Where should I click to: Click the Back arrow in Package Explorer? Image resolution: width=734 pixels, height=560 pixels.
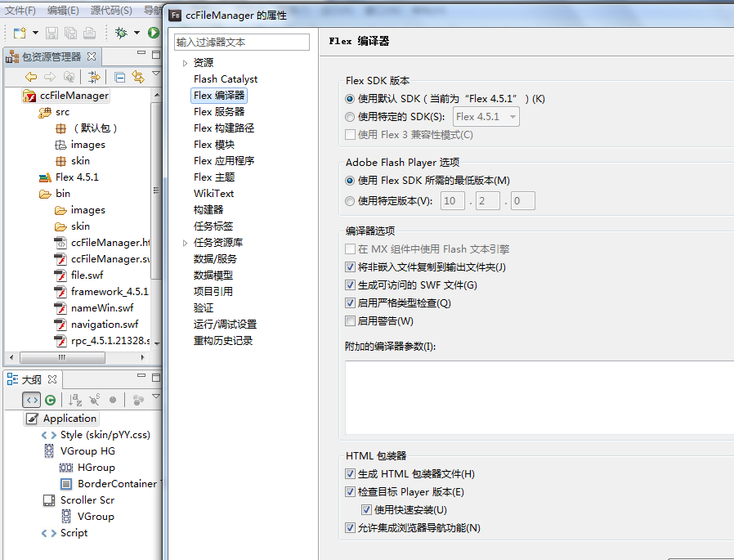(x=31, y=77)
